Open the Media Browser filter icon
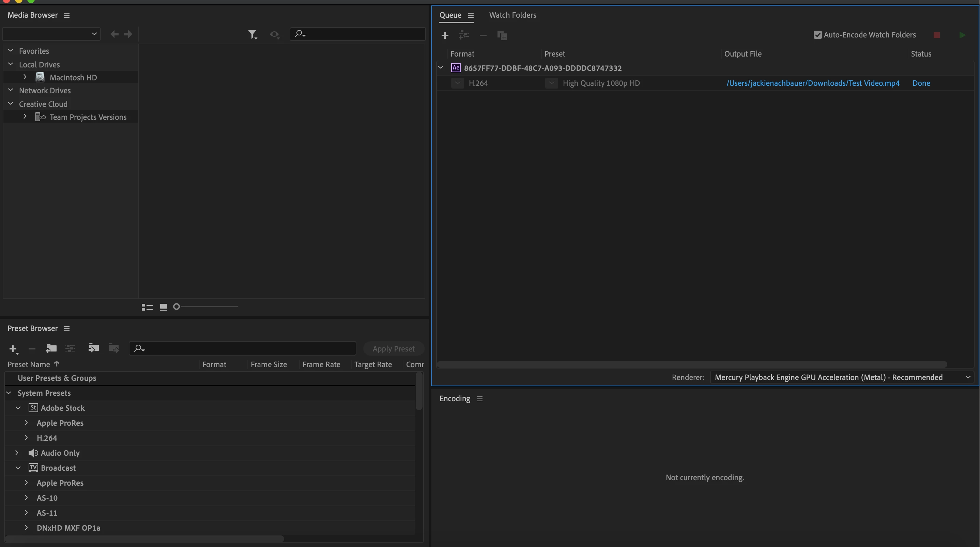The width and height of the screenshot is (980, 547). tap(252, 34)
